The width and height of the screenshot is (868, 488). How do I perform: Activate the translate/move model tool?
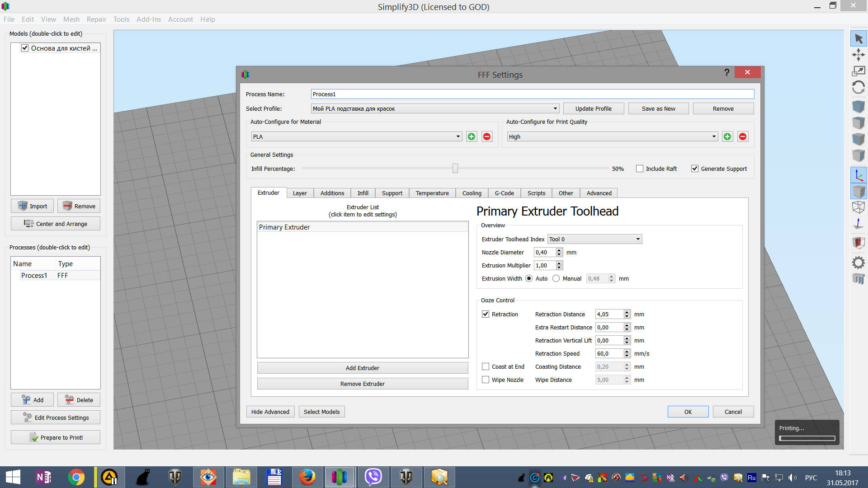858,55
